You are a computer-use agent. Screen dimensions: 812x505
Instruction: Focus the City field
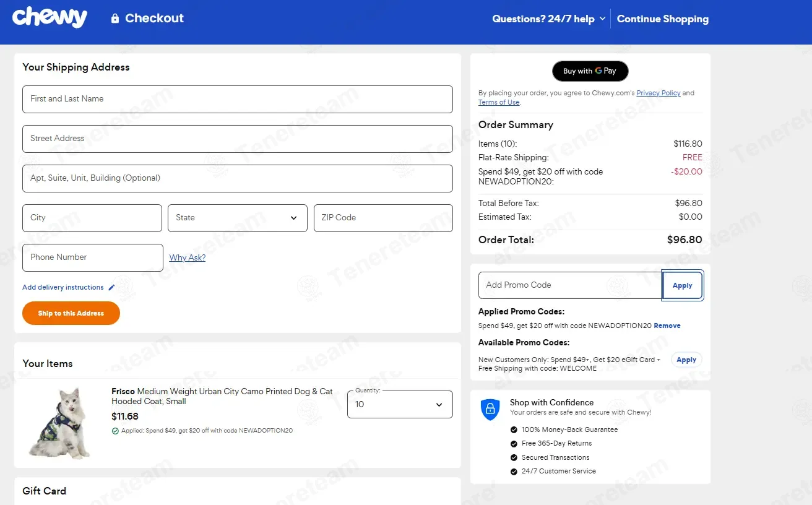(92, 218)
